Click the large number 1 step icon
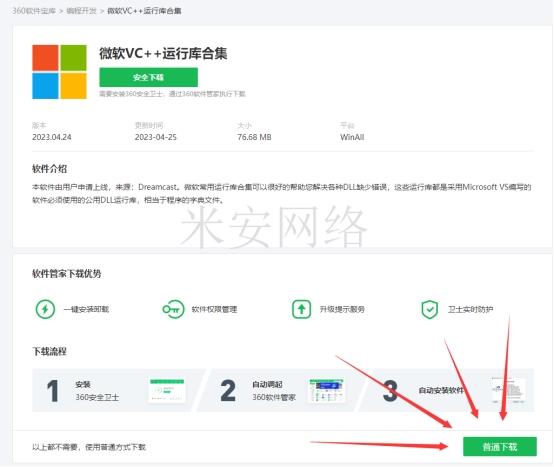Viewport: 554px width, 467px height. click(53, 391)
